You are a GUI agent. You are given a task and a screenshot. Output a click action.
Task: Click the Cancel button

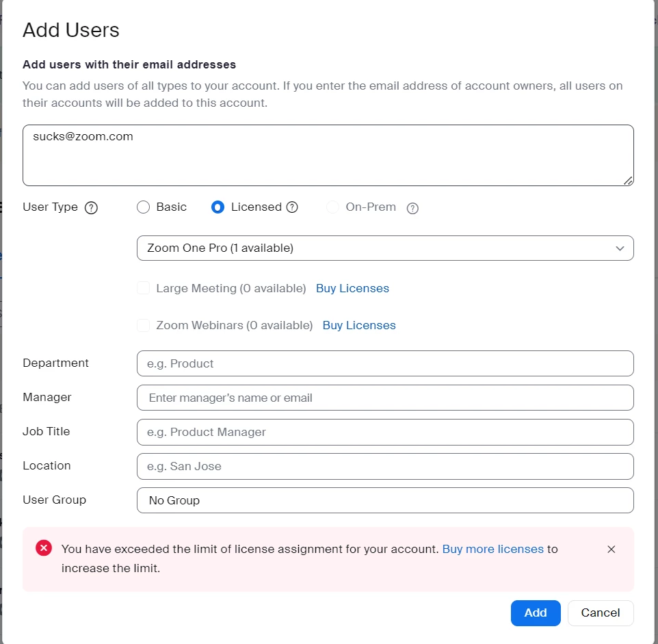(600, 613)
